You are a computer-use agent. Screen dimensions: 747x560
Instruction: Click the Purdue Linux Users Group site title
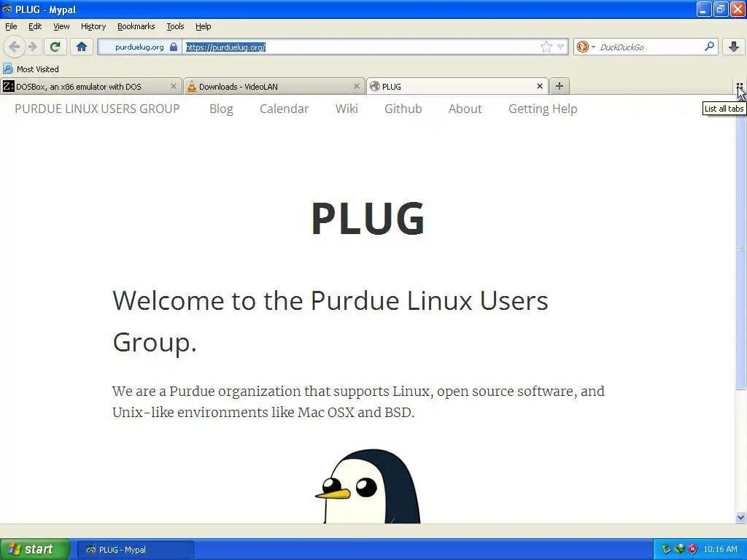pyautogui.click(x=97, y=109)
